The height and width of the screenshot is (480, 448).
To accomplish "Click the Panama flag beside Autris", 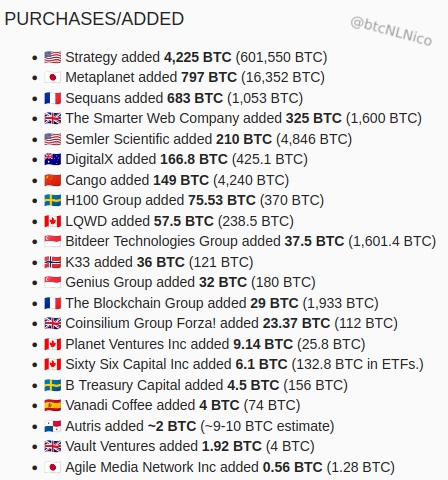I will pos(53,426).
